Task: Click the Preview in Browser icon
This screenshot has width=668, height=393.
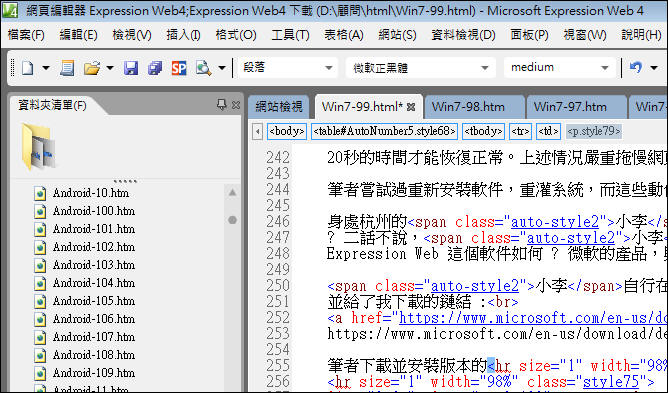Action: [x=203, y=68]
